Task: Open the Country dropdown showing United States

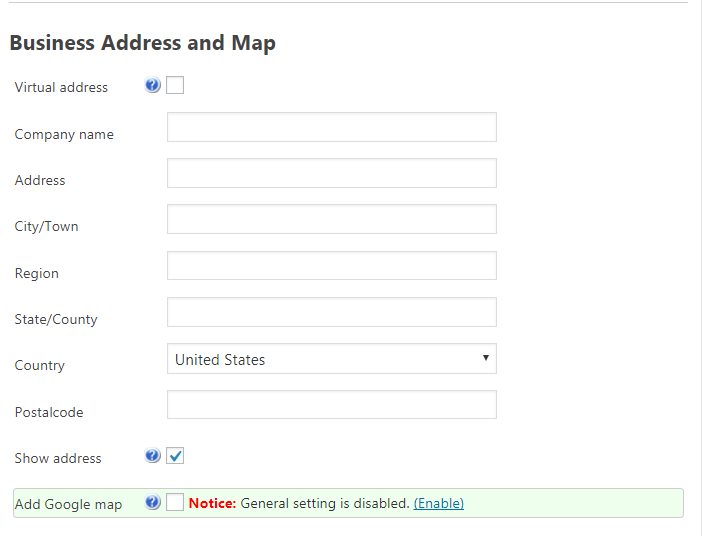Action: pyautogui.click(x=331, y=359)
